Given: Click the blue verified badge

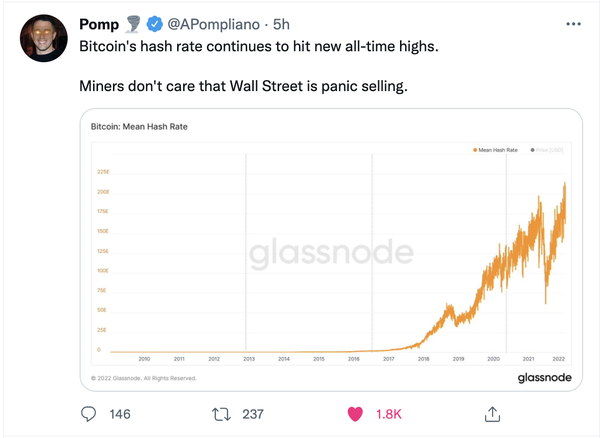Looking at the screenshot, I should tap(155, 24).
